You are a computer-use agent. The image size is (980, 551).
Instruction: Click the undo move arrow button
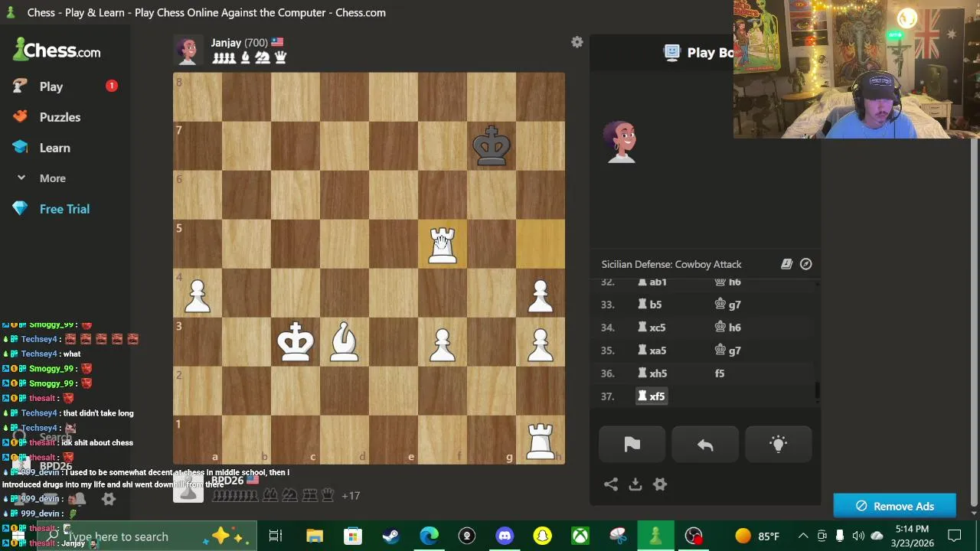tap(705, 445)
